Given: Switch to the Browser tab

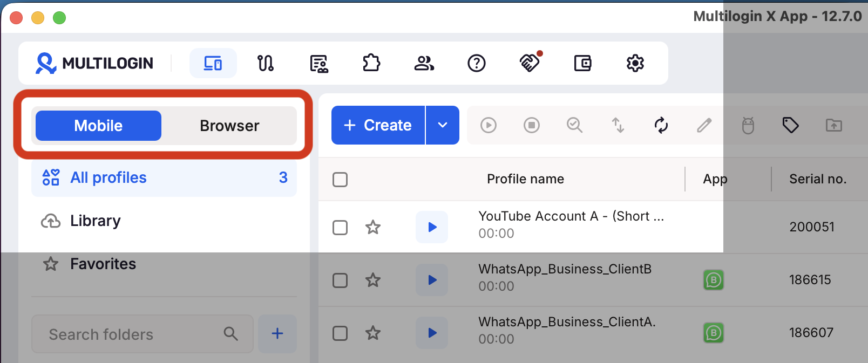Looking at the screenshot, I should (229, 126).
